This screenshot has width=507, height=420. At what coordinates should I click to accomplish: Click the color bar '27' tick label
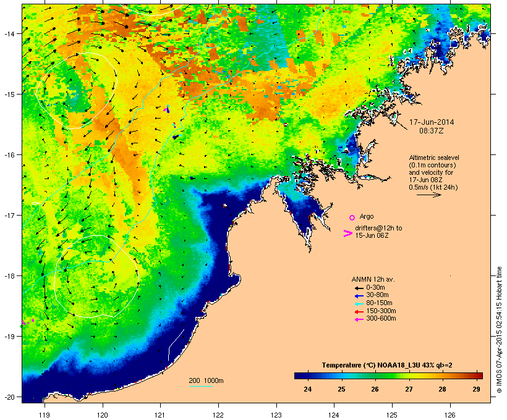409,389
